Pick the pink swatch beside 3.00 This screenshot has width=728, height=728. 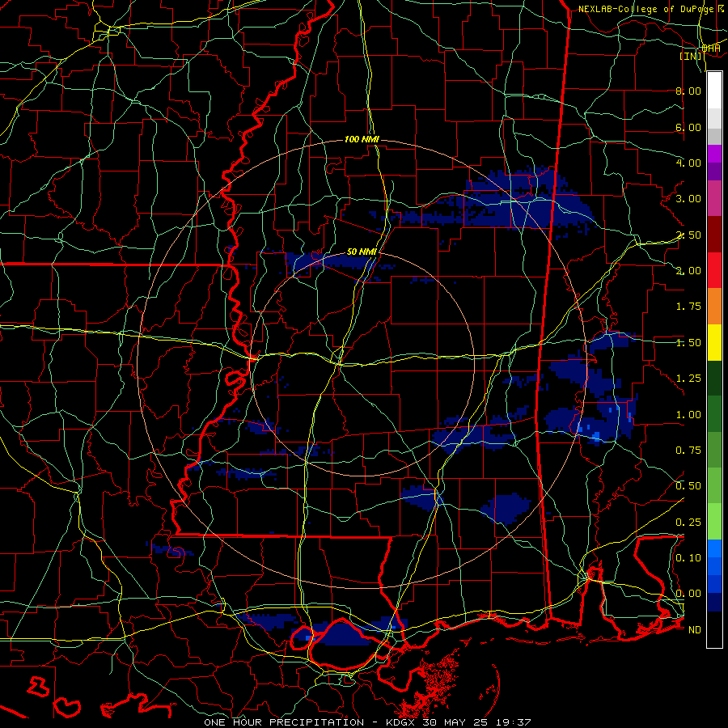tap(714, 199)
